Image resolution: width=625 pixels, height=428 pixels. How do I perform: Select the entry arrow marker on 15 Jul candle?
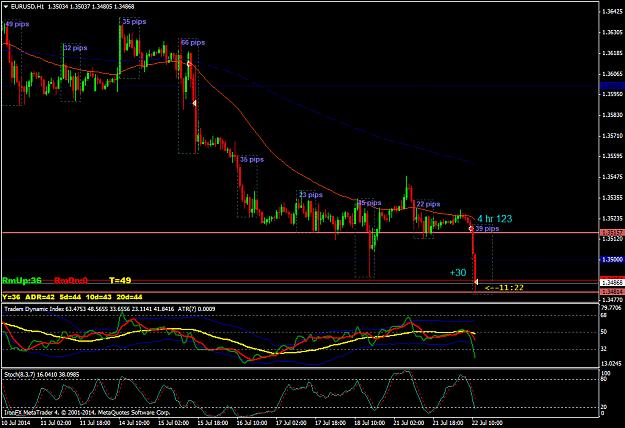194,104
